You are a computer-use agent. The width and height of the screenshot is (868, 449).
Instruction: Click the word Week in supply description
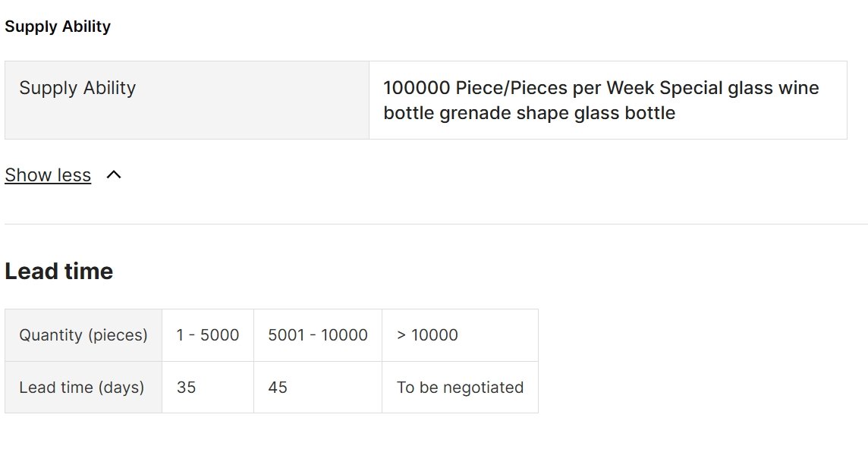click(630, 88)
